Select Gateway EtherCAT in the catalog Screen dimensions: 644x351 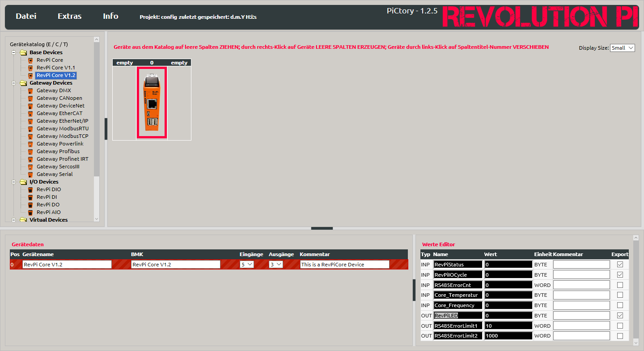click(x=59, y=113)
